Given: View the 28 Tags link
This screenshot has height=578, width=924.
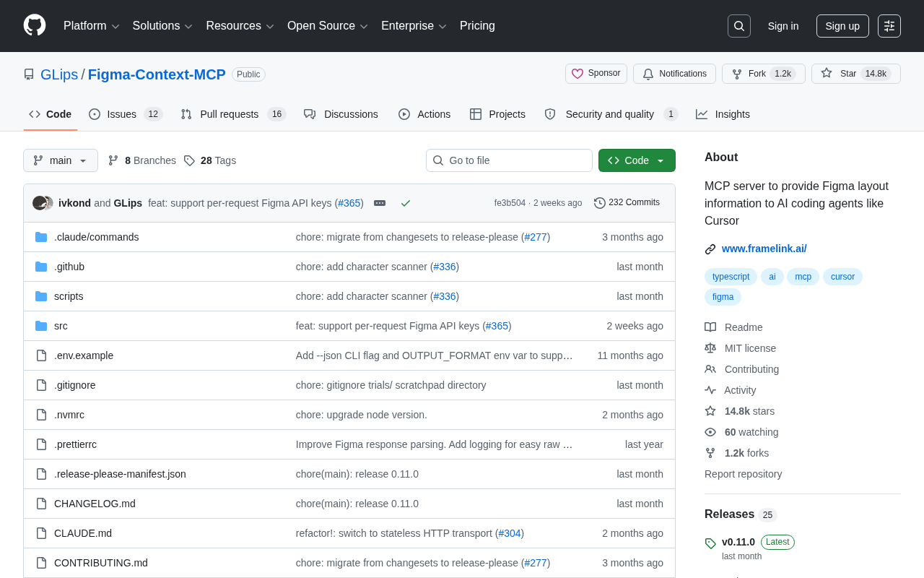Looking at the screenshot, I should (210, 160).
